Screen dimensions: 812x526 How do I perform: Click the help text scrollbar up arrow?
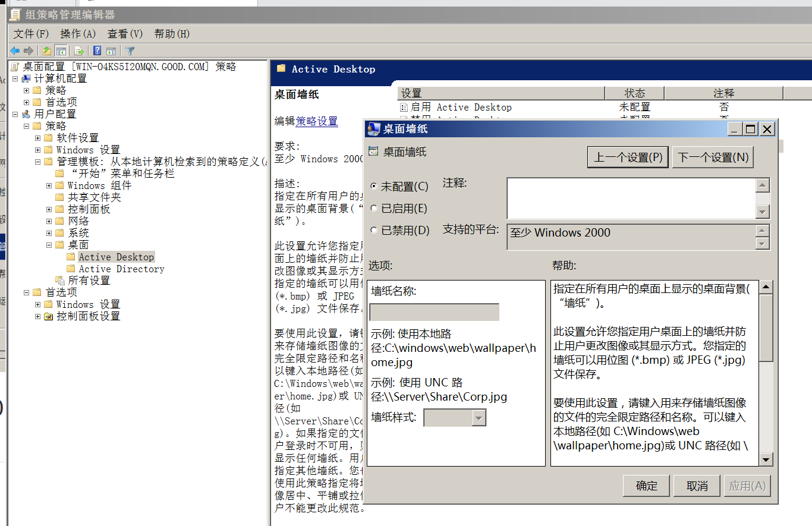coord(766,287)
